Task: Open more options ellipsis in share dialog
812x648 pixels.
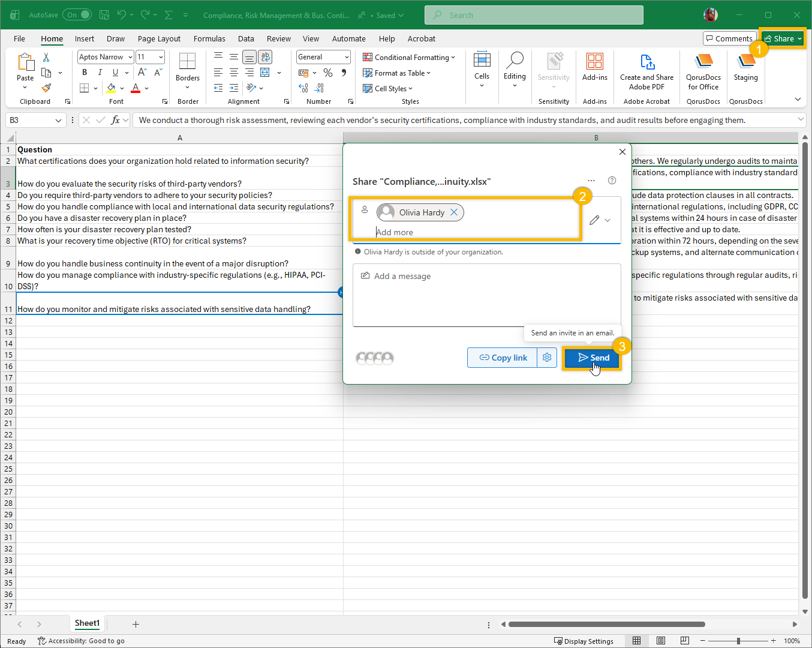Action: 591,181
